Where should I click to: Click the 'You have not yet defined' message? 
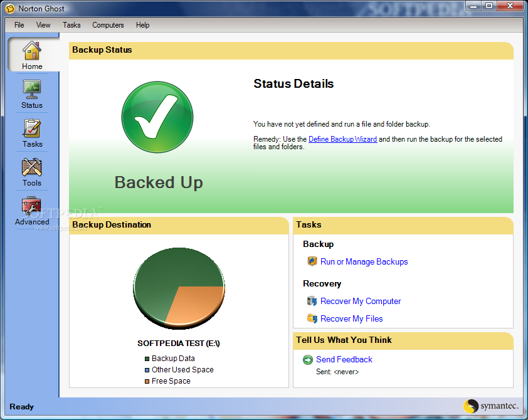[342, 124]
